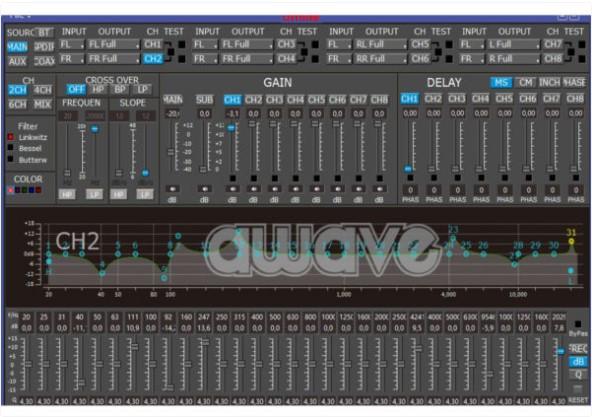
Task: Click the speaker icon under the CH3 gain slider
Action: (x=274, y=188)
